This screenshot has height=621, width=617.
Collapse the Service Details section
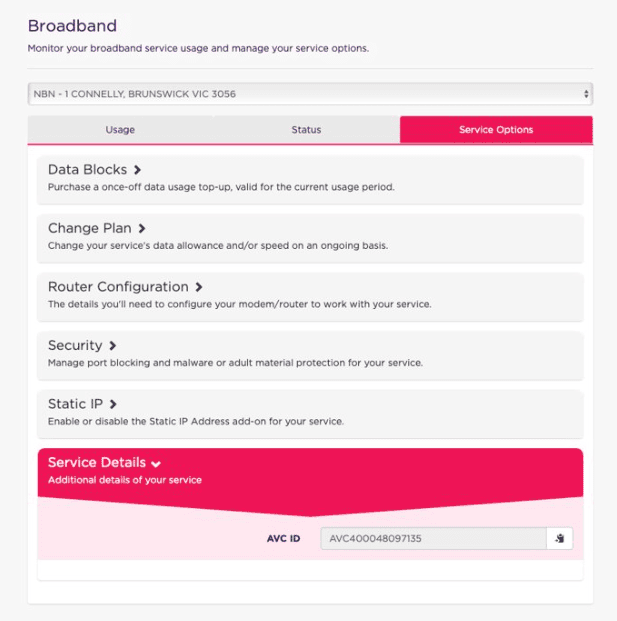pos(98,463)
